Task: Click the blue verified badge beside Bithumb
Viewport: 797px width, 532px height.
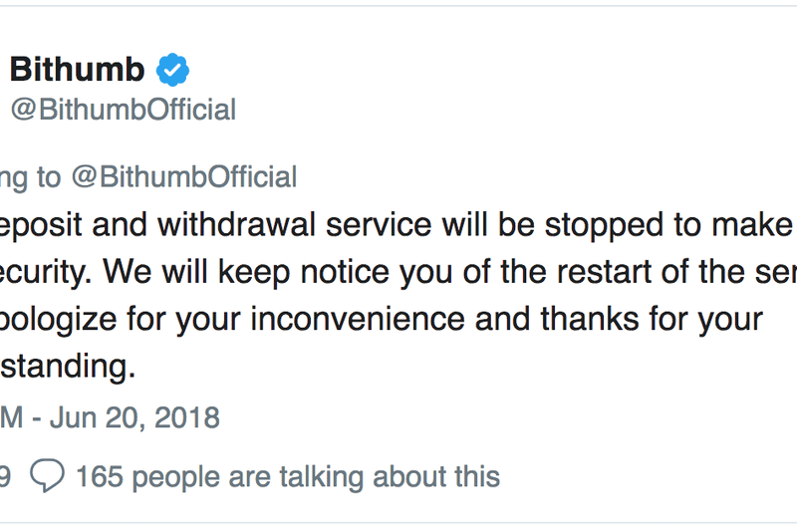Action: [x=172, y=70]
